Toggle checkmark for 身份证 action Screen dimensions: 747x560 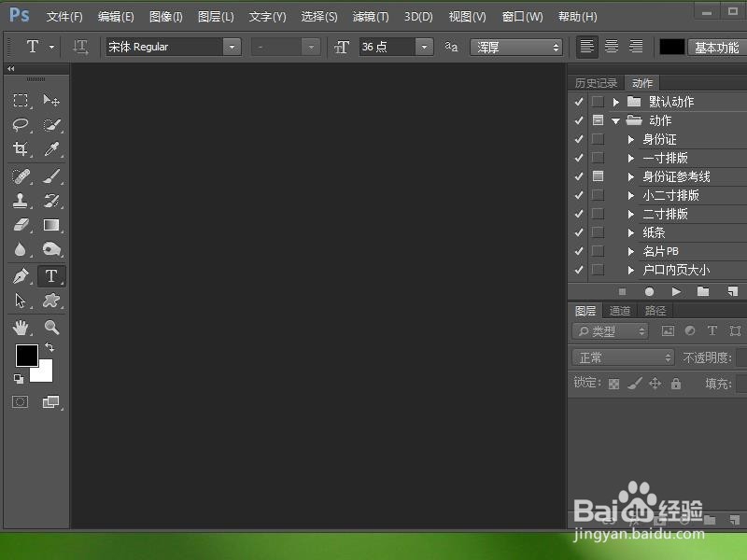[578, 139]
